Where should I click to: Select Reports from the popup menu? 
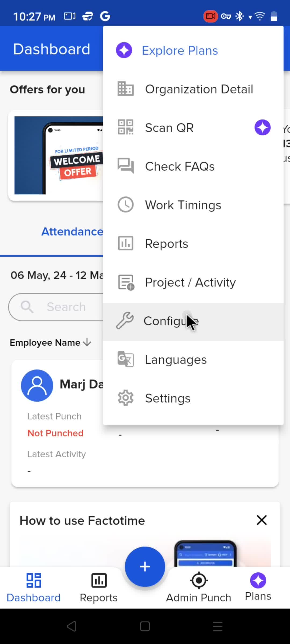click(193, 244)
